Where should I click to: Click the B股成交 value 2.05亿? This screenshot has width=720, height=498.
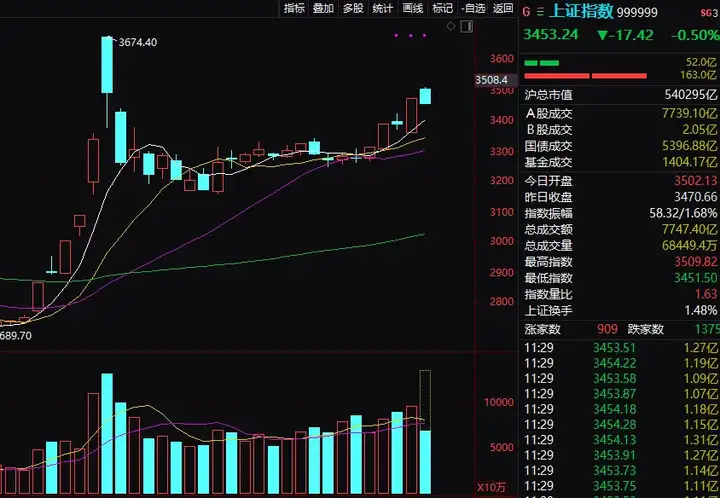point(700,130)
